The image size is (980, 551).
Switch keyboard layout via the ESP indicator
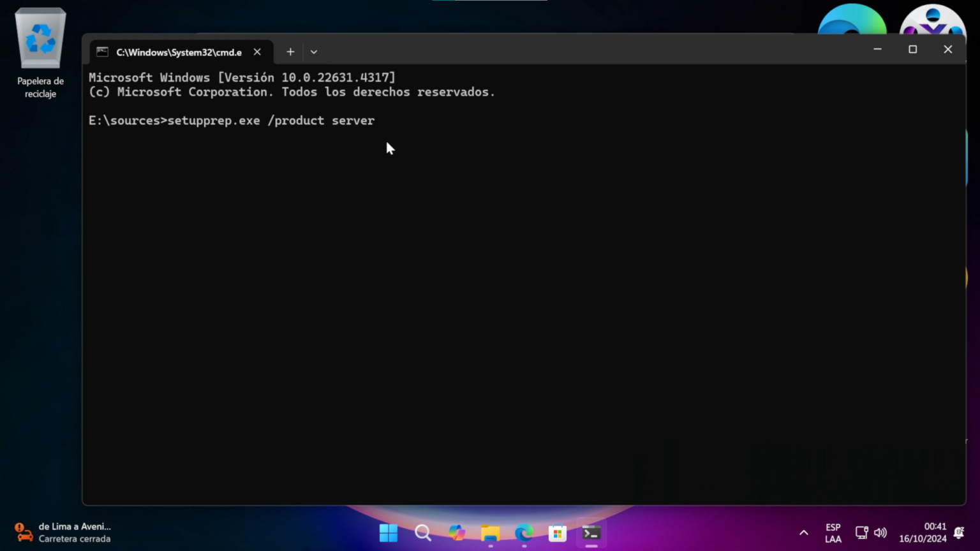[x=832, y=533]
